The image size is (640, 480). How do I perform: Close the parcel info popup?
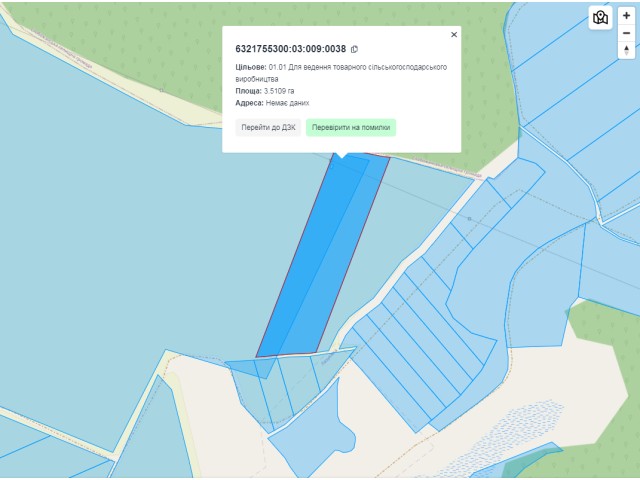tap(454, 35)
